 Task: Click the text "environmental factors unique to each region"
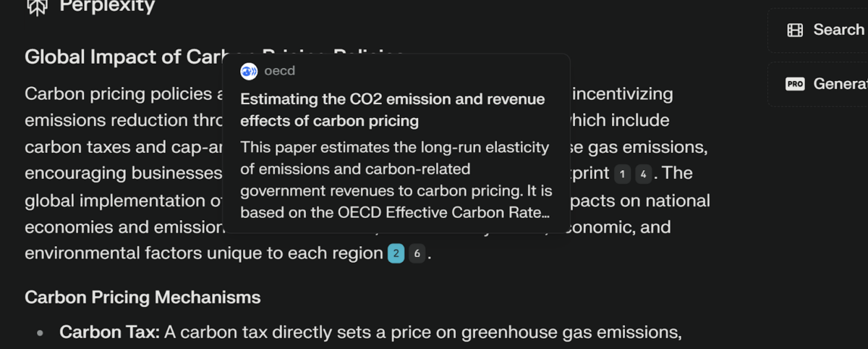(x=203, y=253)
